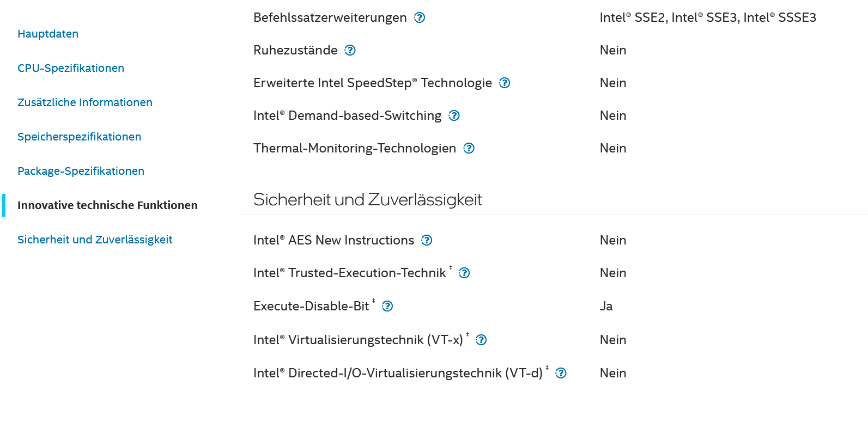Click help icon next to VT-d entry
The width and height of the screenshot is (868, 428).
click(561, 373)
